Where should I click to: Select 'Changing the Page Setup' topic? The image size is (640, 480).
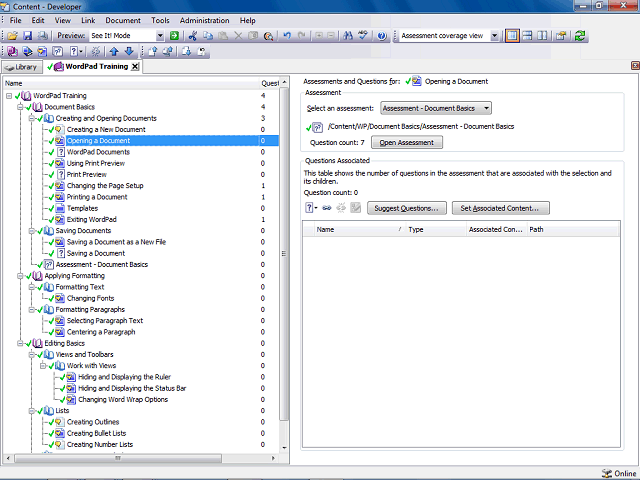coord(105,186)
